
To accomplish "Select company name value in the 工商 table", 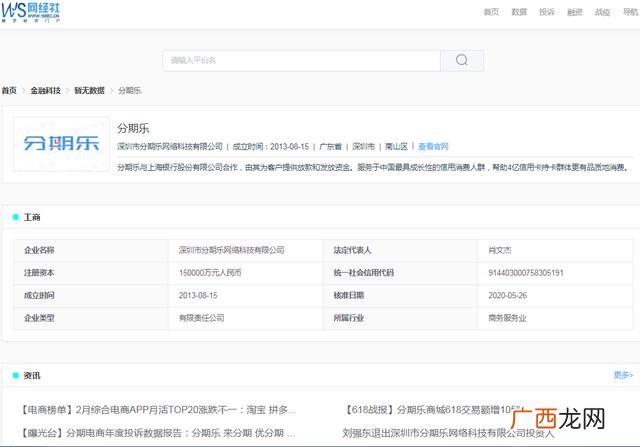I will click(x=231, y=250).
